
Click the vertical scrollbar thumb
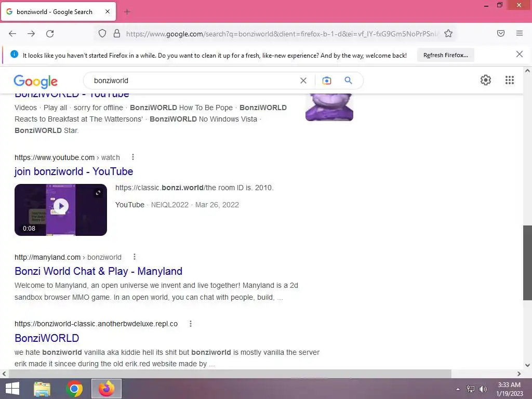tap(527, 262)
